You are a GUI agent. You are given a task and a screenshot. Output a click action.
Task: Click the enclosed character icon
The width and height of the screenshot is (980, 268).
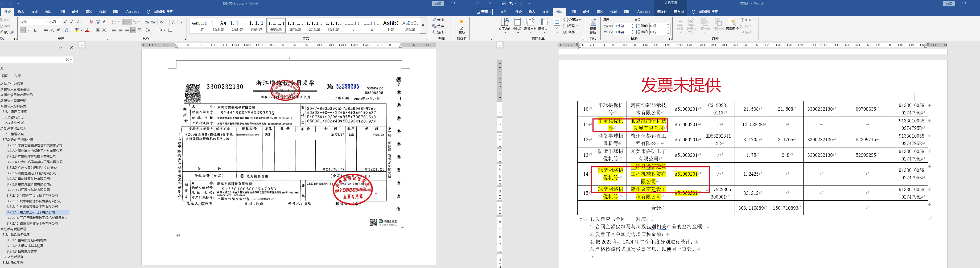tap(104, 30)
